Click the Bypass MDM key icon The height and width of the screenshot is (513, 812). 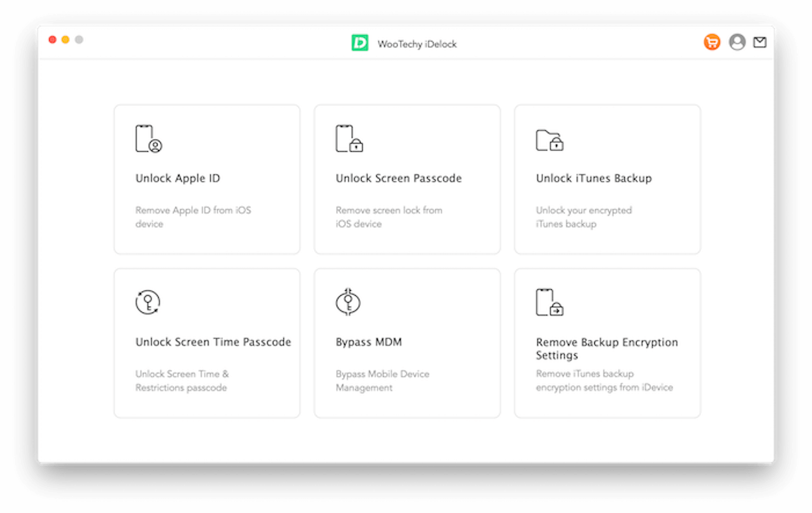[x=348, y=302]
